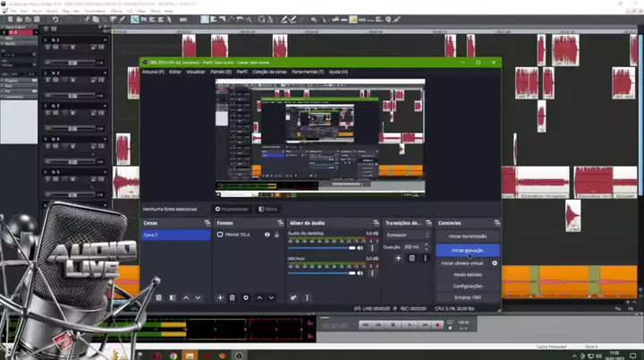Open virtual camera settings gear icon
This screenshot has width=644, height=360.
pos(495,263)
